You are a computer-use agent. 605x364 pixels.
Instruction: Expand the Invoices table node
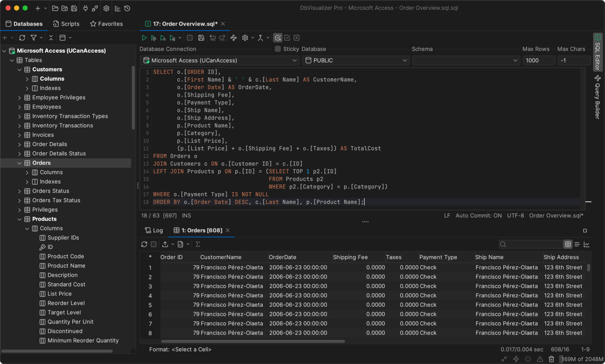coord(20,135)
